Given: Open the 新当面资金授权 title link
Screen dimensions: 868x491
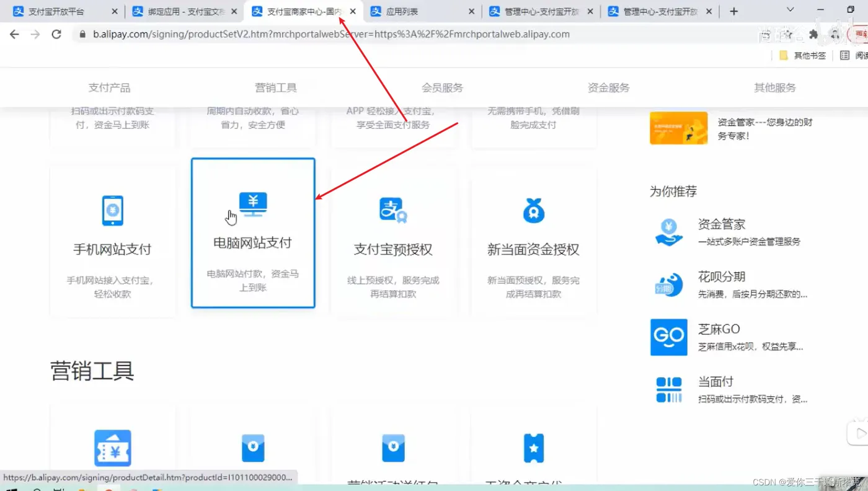Looking at the screenshot, I should (x=533, y=250).
